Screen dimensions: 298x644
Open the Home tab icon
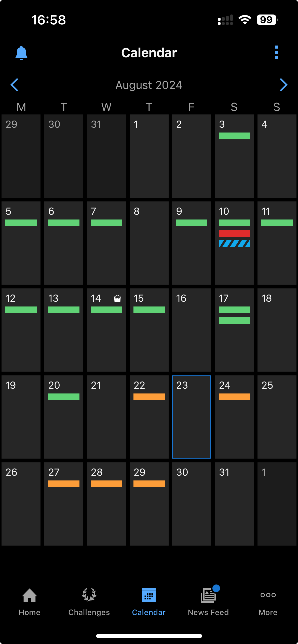pos(30,595)
